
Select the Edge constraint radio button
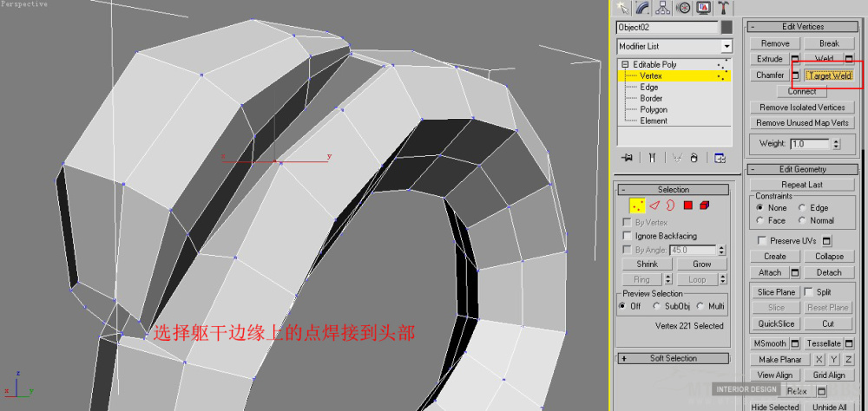(803, 208)
